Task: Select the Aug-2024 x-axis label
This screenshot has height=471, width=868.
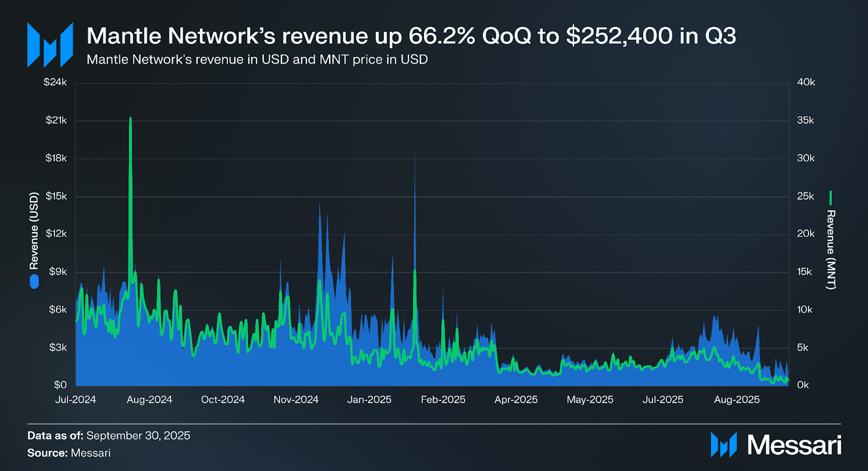Action: point(149,400)
